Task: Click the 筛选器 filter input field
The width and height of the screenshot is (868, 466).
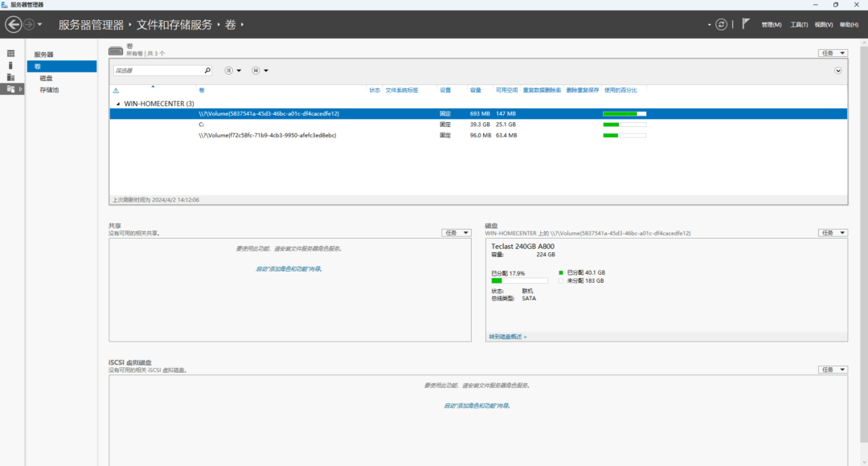Action: [x=158, y=70]
